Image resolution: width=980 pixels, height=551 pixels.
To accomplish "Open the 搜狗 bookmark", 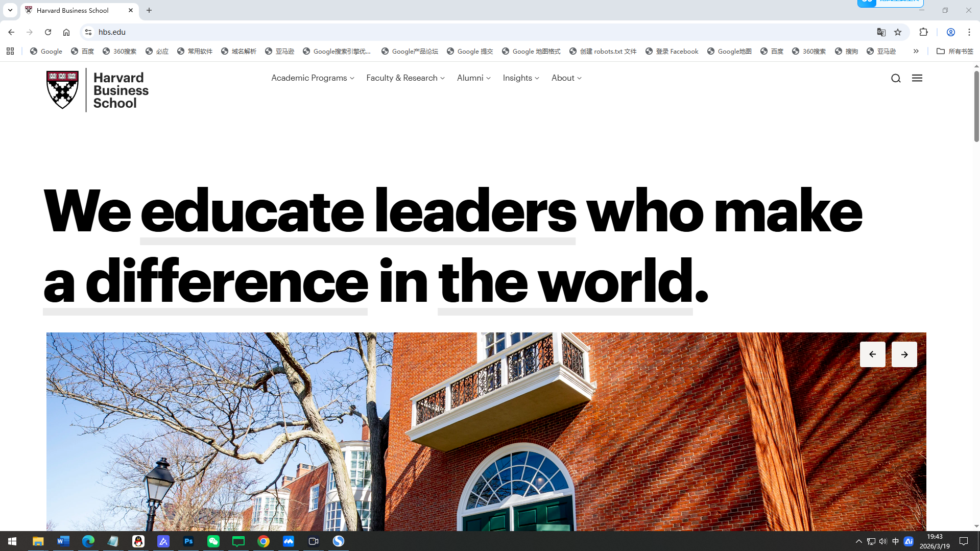I will [846, 51].
